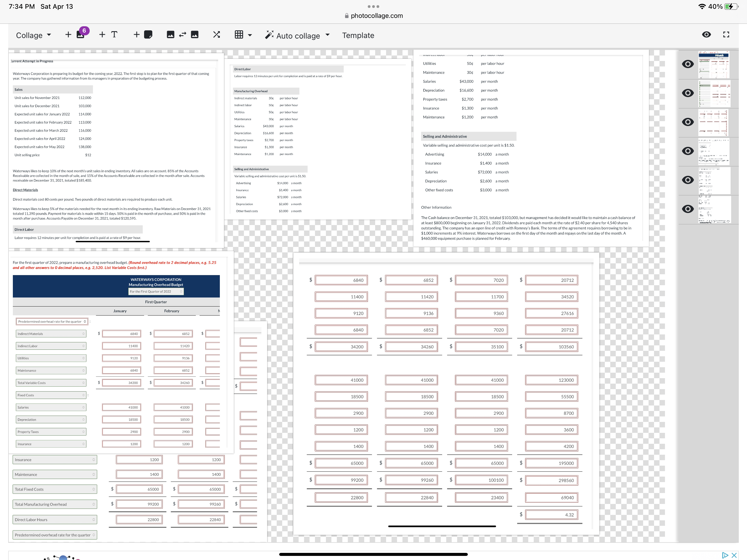Image resolution: width=747 pixels, height=560 pixels.
Task: Toggle visibility of the first sidebar image
Action: (x=688, y=64)
